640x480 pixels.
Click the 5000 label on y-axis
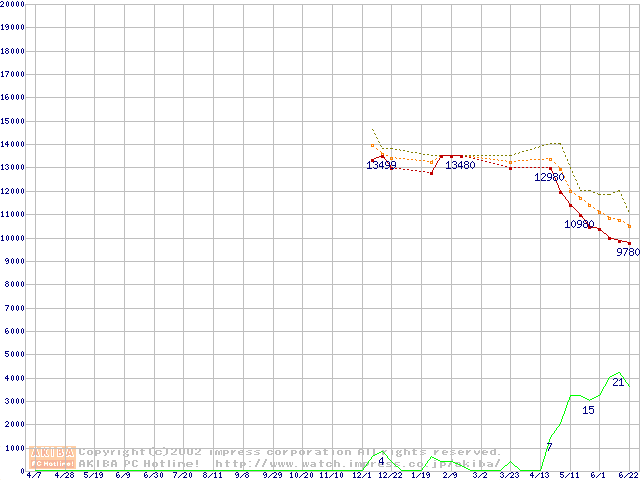pyautogui.click(x=13, y=355)
